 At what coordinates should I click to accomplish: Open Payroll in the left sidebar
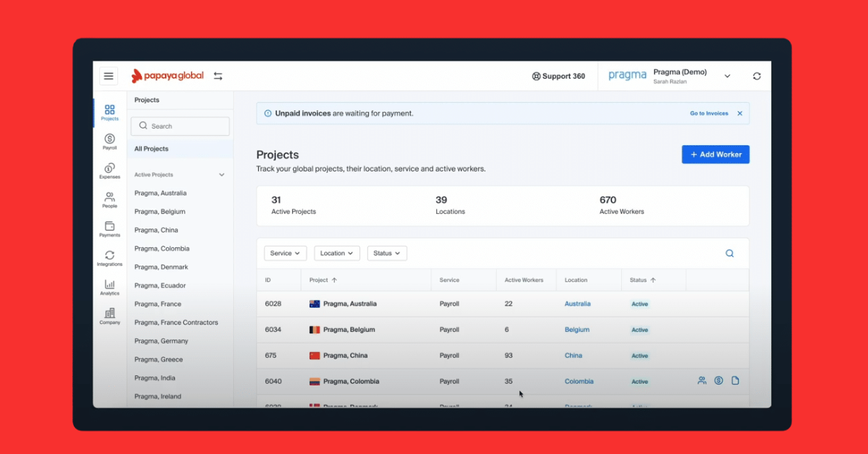tap(109, 142)
